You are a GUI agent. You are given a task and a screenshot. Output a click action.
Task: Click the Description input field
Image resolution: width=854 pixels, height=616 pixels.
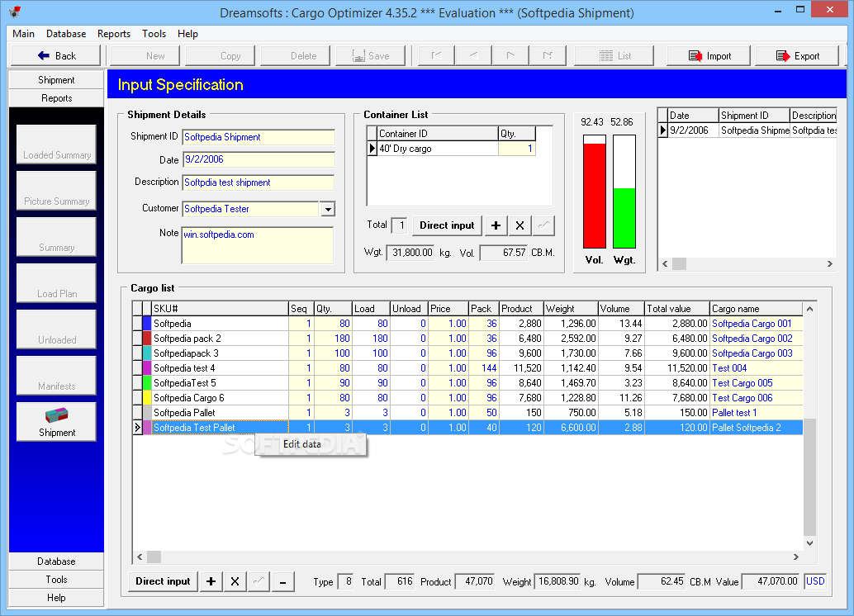tap(259, 182)
